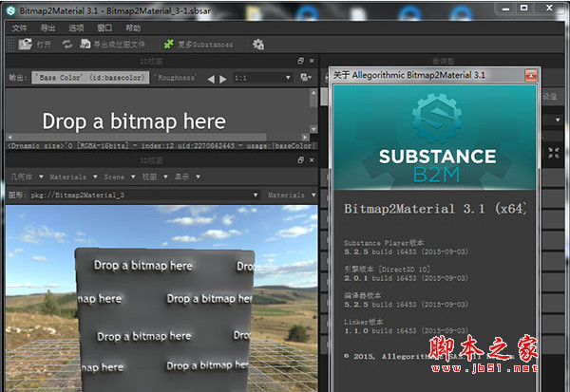
Task: Click the Linker '1.1.0 build 16453' text
Action: pos(406,331)
